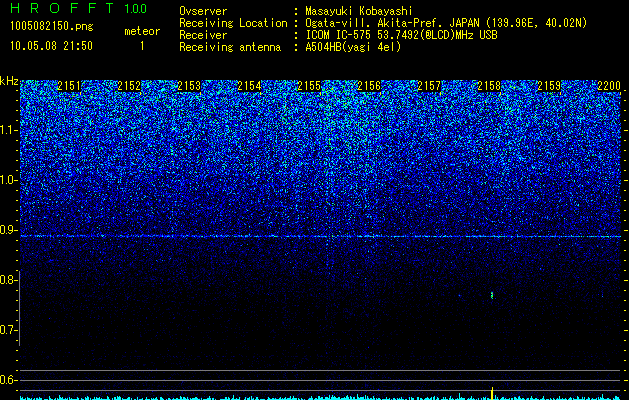Click the 2155 time marker
This screenshot has height=400, width=629.
309,86
